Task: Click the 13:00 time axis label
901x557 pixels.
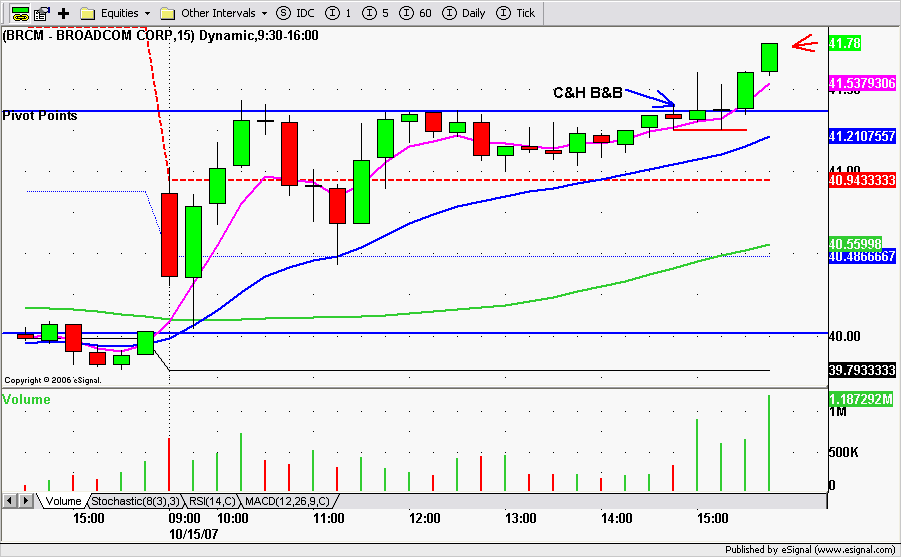Action: [521, 518]
